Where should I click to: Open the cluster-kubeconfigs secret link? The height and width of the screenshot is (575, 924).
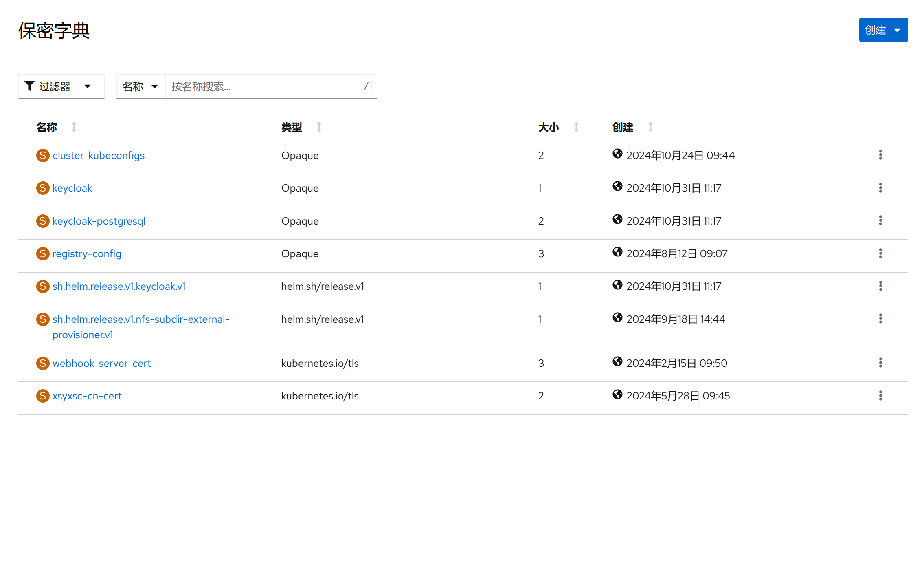coord(98,156)
